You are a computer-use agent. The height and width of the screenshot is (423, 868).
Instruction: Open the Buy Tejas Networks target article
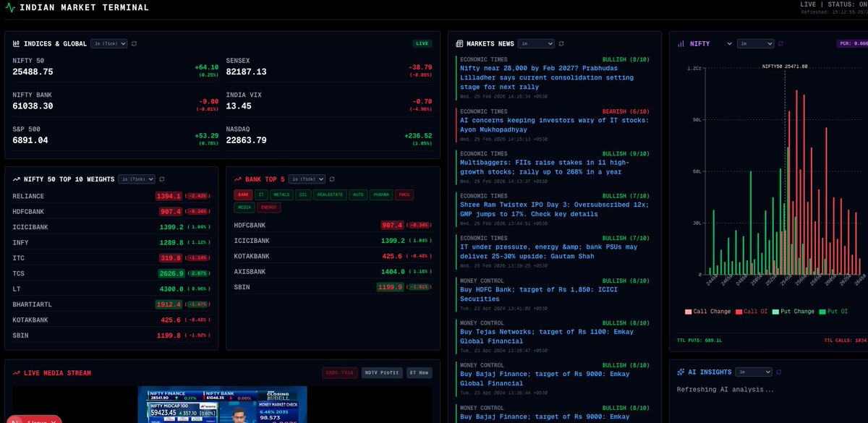tap(548, 335)
